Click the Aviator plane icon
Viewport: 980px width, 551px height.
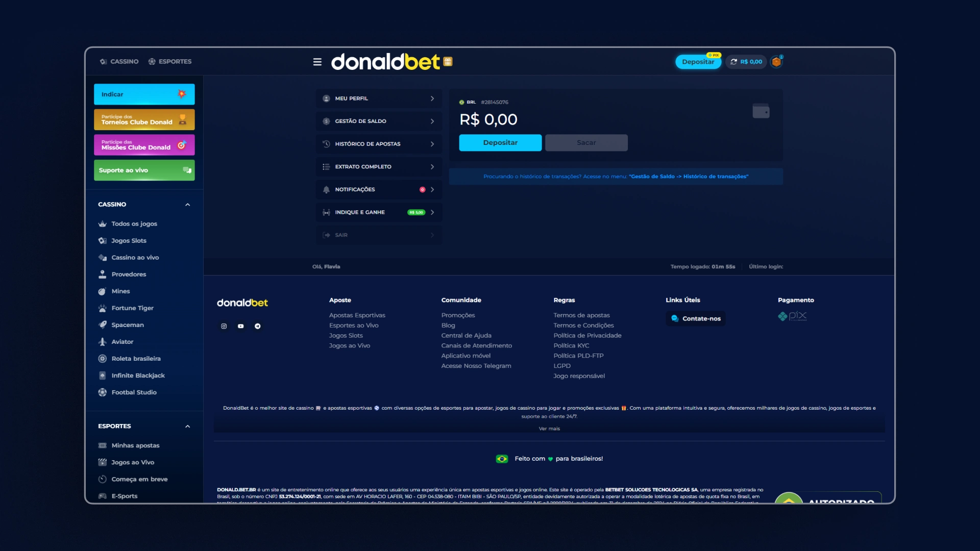click(x=103, y=342)
